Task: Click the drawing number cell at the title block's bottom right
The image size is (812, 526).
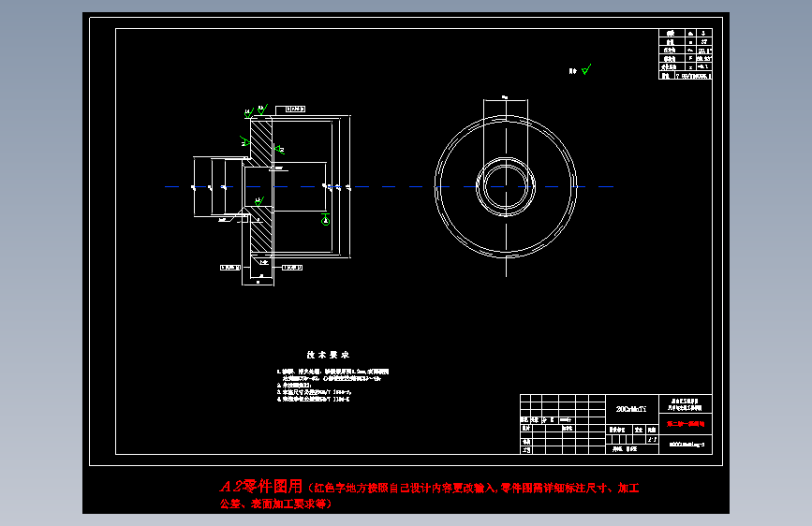Action: coord(686,445)
